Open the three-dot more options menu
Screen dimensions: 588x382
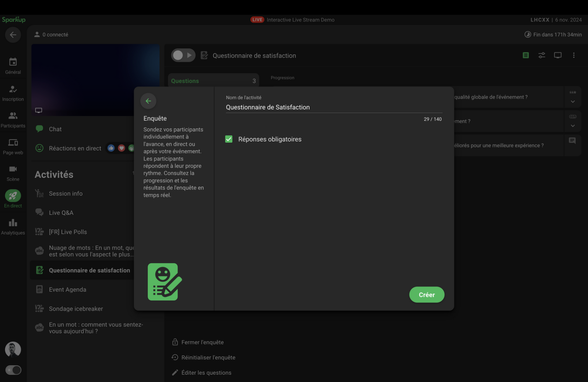pyautogui.click(x=573, y=56)
